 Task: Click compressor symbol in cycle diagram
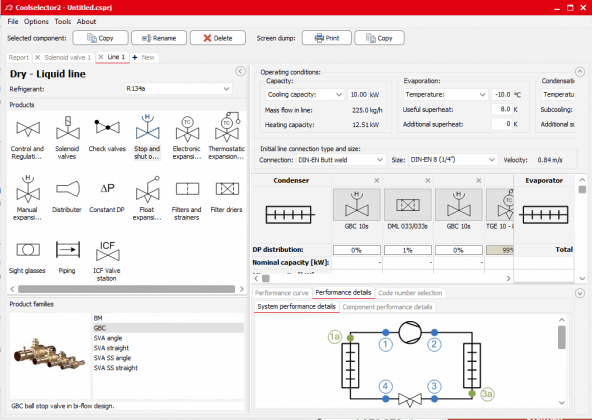(x=410, y=332)
